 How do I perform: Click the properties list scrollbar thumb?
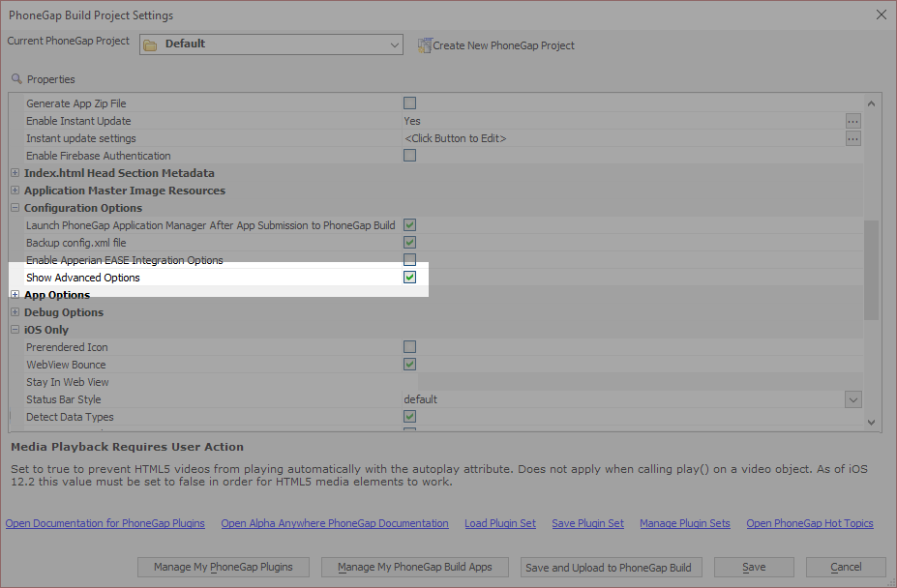pyautogui.click(x=871, y=270)
